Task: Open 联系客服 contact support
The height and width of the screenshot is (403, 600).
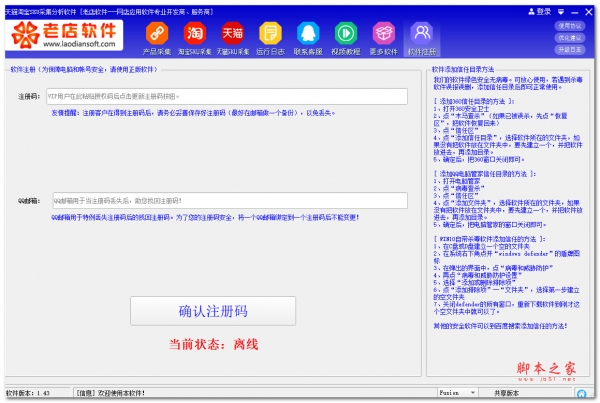Action: 308,38
